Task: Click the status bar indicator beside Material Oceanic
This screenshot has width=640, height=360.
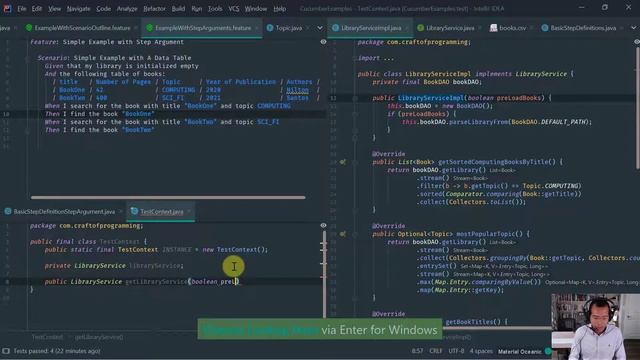Action: click(548, 351)
